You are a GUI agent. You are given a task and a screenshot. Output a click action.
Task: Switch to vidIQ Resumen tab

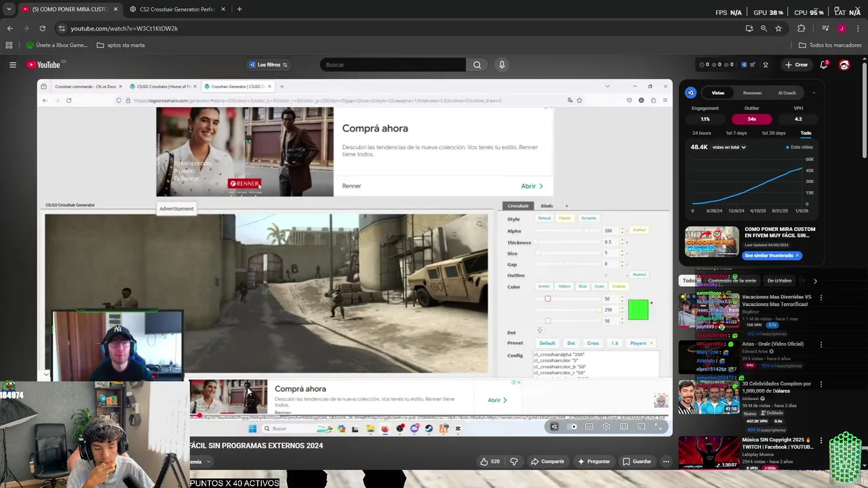(x=752, y=93)
